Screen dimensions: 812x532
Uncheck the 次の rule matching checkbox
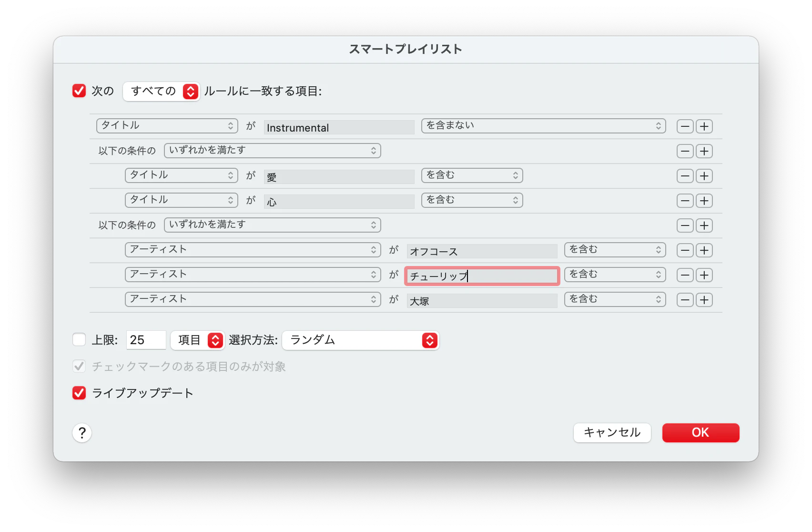click(x=79, y=91)
